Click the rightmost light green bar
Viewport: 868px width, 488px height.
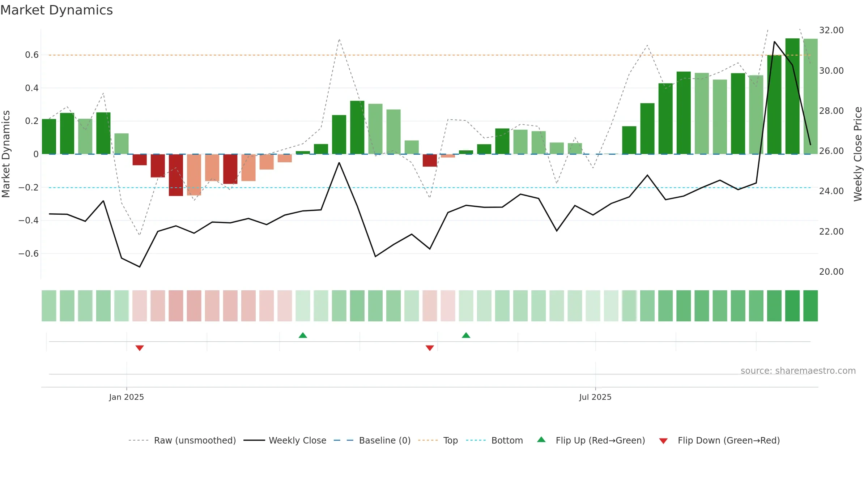(x=810, y=97)
